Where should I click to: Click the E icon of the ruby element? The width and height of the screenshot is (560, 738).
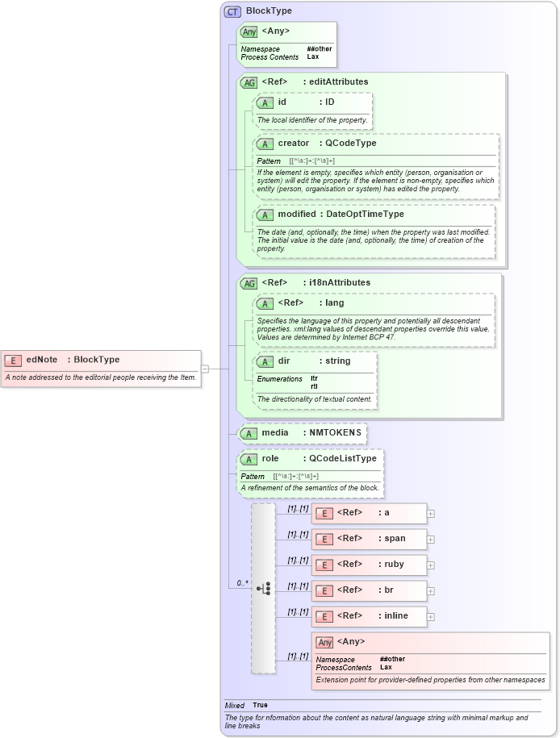click(x=324, y=565)
